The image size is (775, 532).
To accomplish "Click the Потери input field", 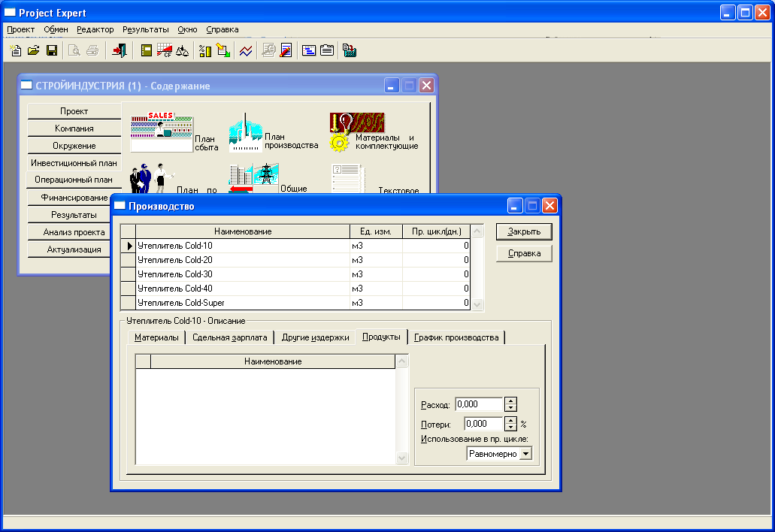I will (x=483, y=424).
